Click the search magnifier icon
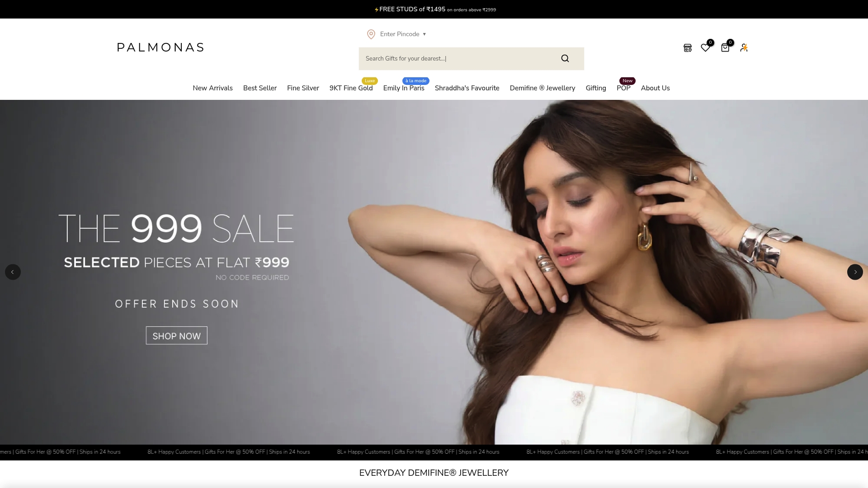The width and height of the screenshot is (868, 488). [x=565, y=58]
